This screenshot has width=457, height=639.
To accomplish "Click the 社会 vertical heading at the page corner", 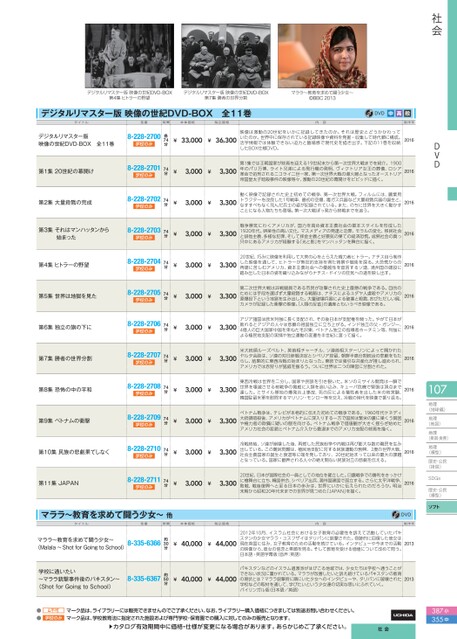I will coord(437,24).
